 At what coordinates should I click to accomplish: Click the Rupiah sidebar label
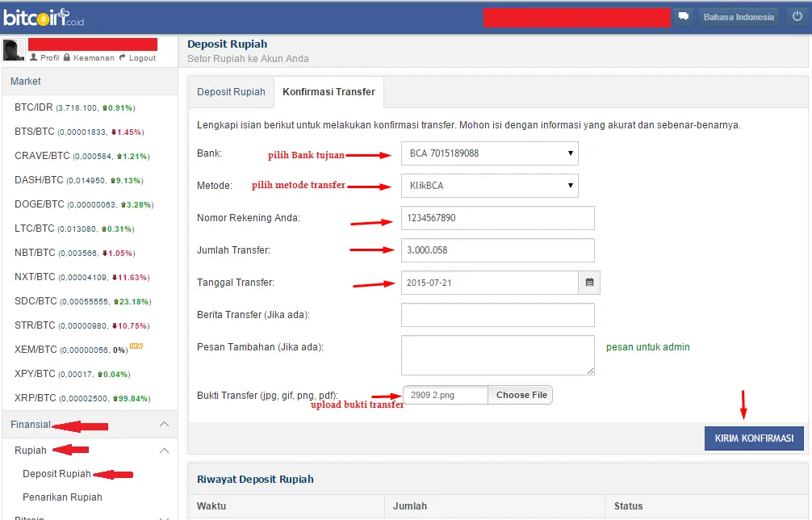point(31,451)
